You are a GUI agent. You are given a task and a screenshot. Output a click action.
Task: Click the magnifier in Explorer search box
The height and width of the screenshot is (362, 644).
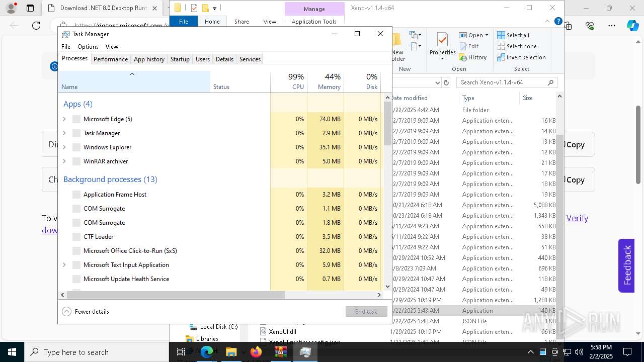tap(550, 82)
